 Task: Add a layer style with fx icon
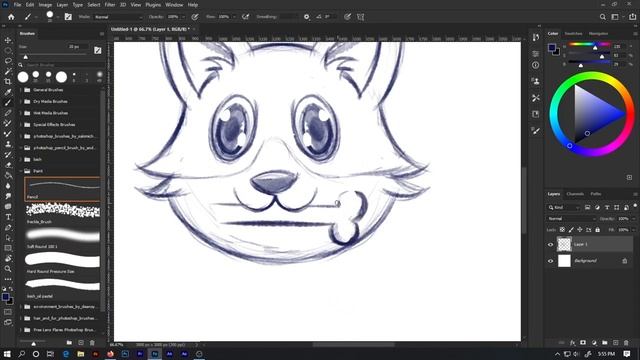(x=572, y=343)
